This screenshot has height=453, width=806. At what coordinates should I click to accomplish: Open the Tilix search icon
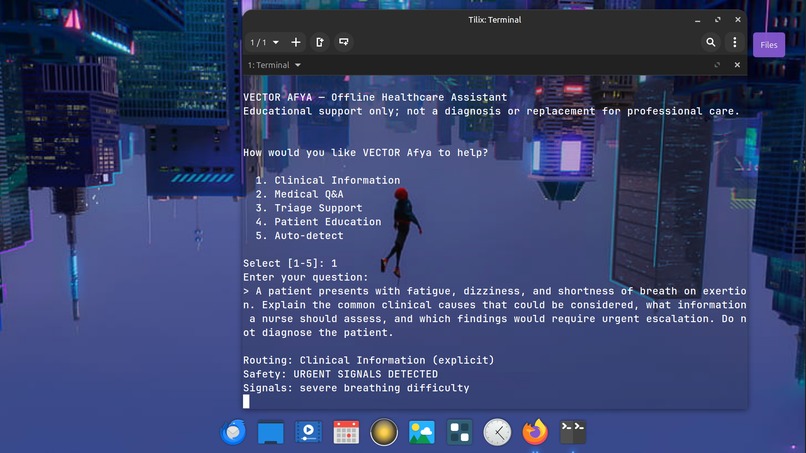click(710, 42)
